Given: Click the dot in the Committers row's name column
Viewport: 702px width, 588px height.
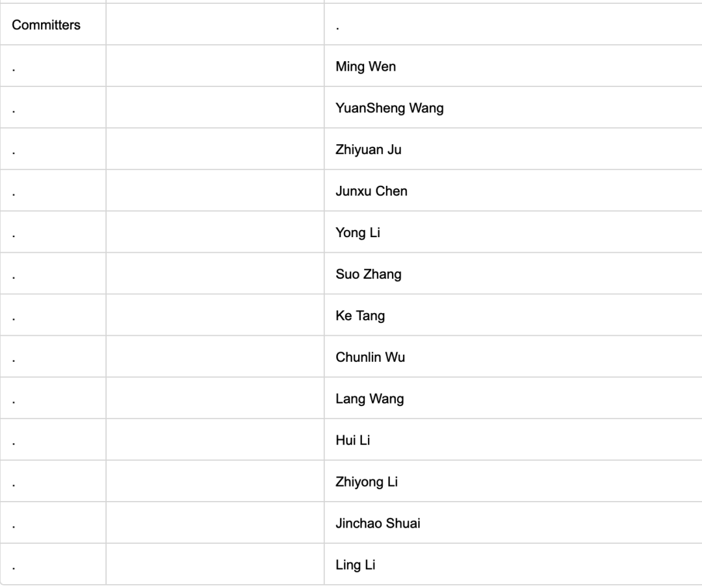Looking at the screenshot, I should [339, 26].
